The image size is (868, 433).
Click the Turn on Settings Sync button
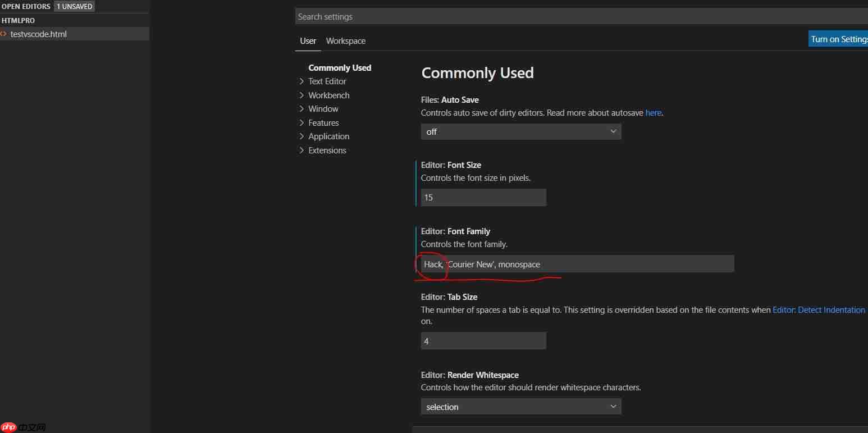[x=838, y=39]
